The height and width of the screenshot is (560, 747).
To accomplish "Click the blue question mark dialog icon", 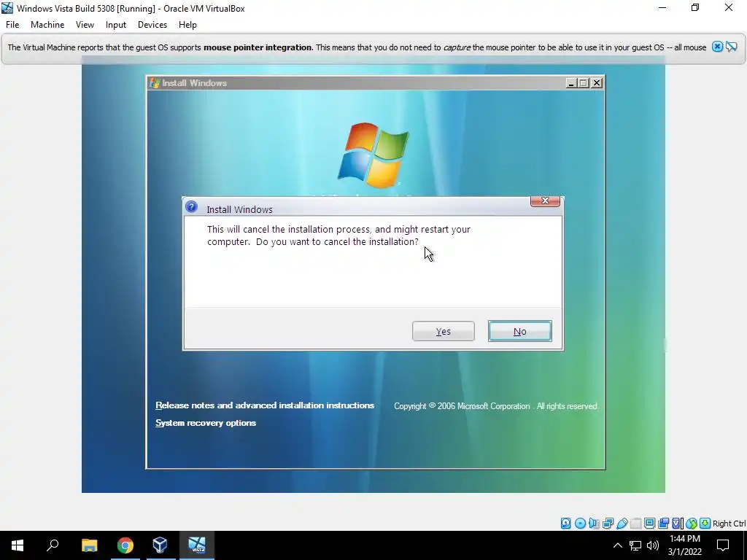I will [x=192, y=206].
